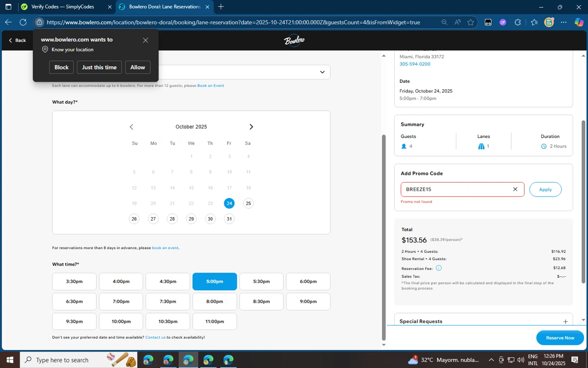Open the tab actions menu icon

coord(8,7)
